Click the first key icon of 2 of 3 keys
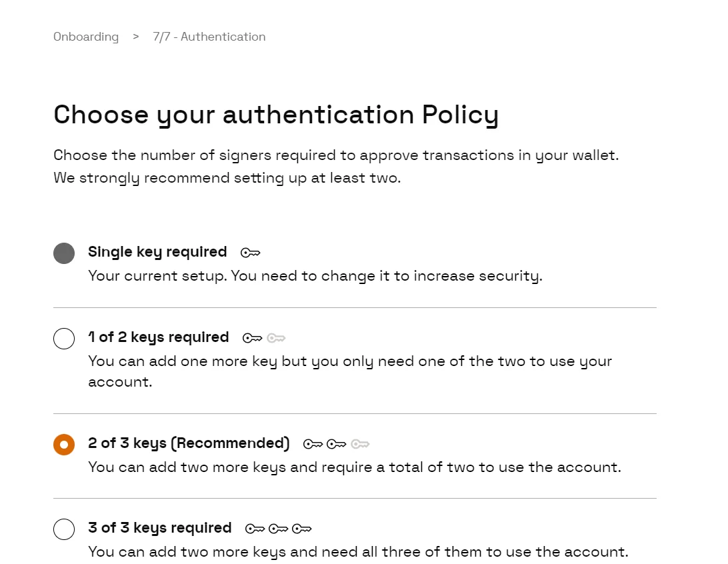728x564 pixels. (x=313, y=444)
